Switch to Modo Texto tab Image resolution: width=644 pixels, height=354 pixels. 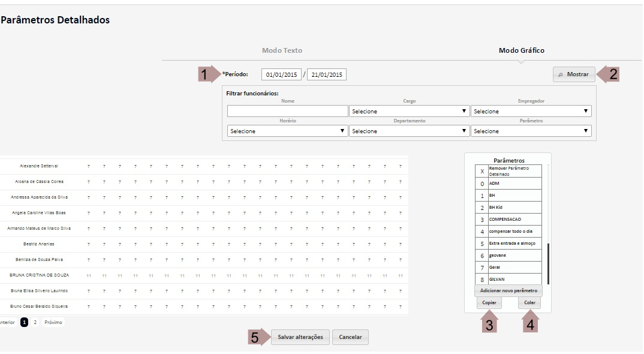282,50
